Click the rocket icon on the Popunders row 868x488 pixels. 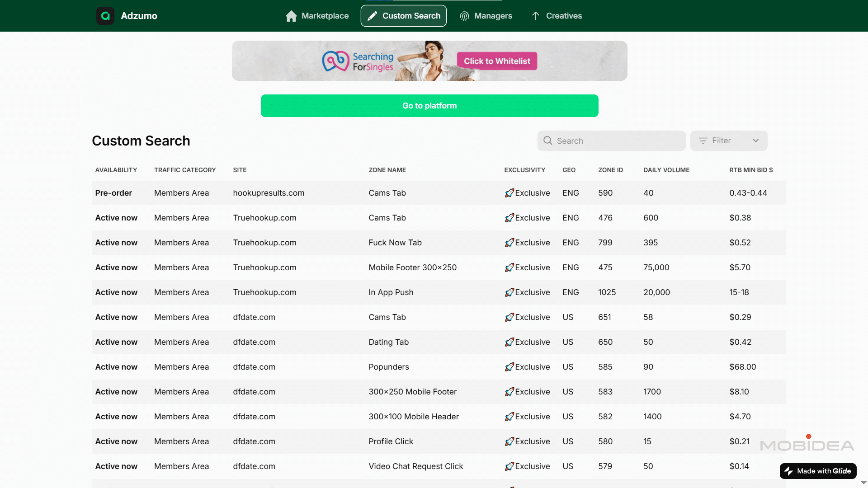[x=509, y=367]
